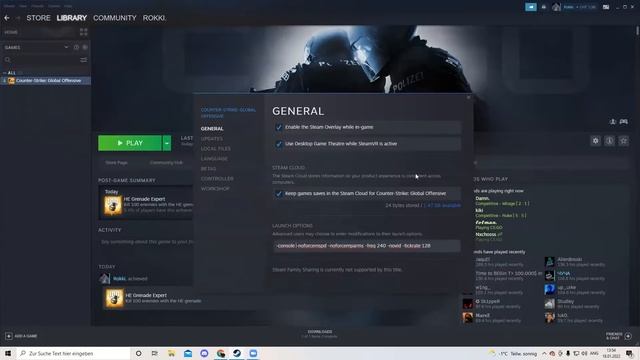Expand the GAMES filter dropdown
This screenshot has height=360, width=640.
[x=66, y=47]
